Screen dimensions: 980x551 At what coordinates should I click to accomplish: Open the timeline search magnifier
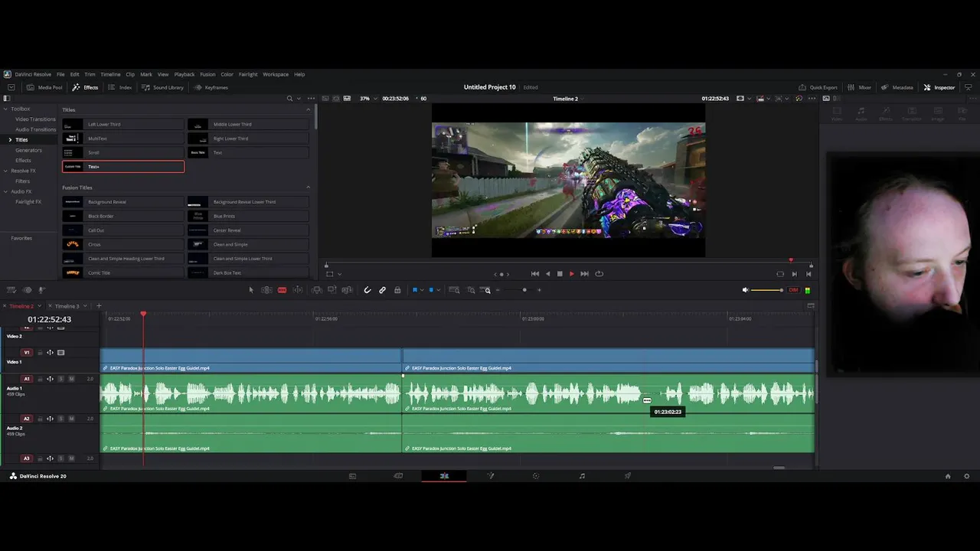487,290
